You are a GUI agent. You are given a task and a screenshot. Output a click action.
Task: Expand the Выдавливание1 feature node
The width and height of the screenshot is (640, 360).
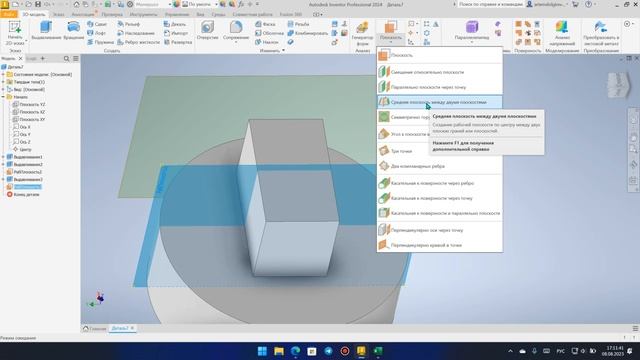(x=3, y=157)
